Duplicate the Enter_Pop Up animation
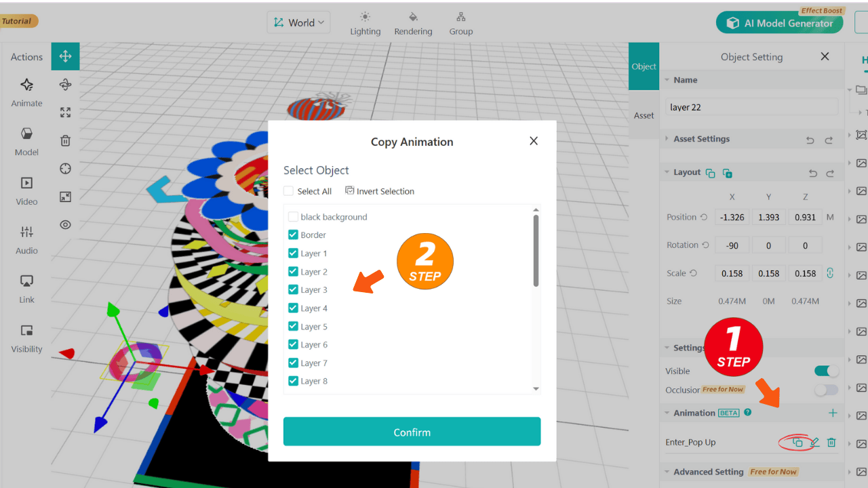 pyautogui.click(x=798, y=442)
